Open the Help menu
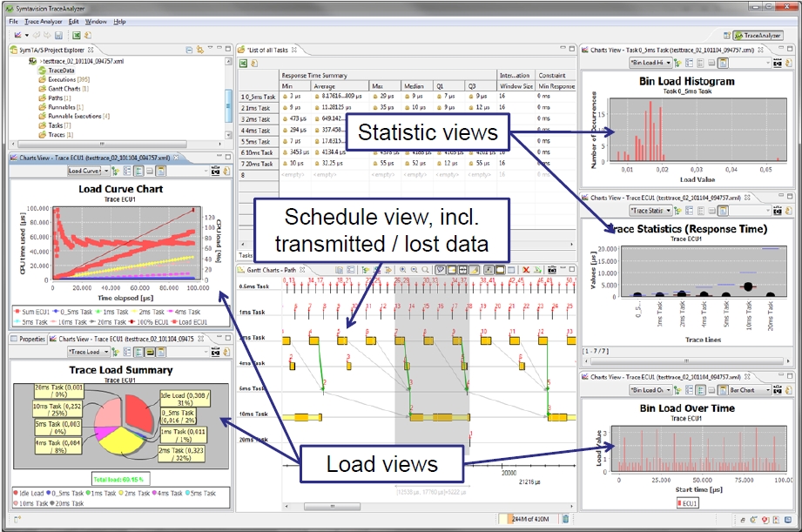Screen dimensions: 802x532 [119, 22]
